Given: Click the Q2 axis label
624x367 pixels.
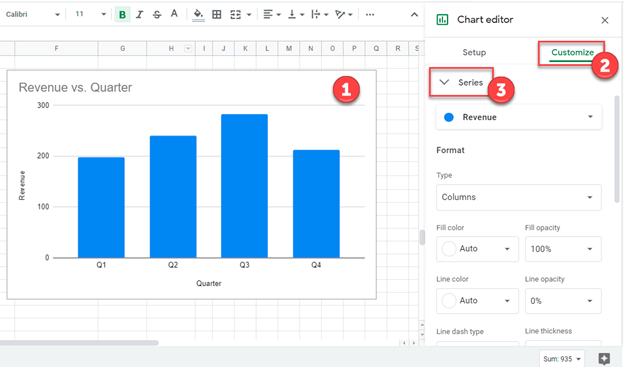Looking at the screenshot, I should point(173,265).
